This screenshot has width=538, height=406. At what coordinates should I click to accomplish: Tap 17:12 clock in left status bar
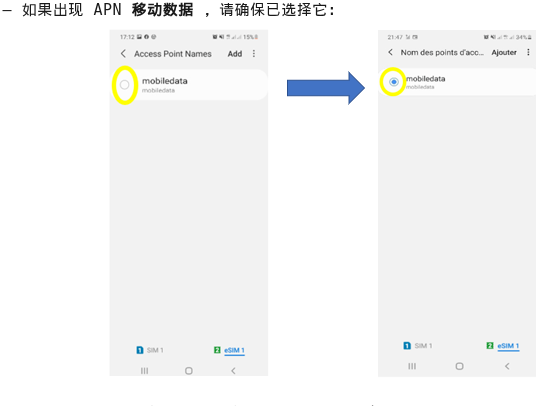pos(127,37)
